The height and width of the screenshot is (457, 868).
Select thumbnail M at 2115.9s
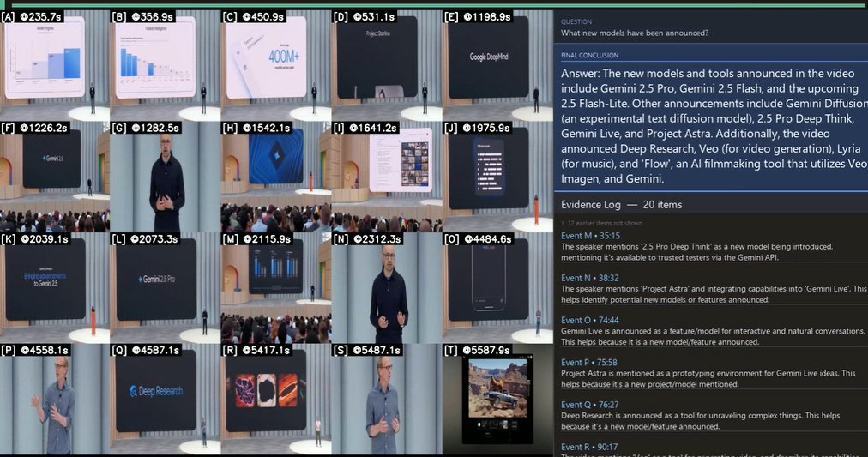[x=276, y=288]
